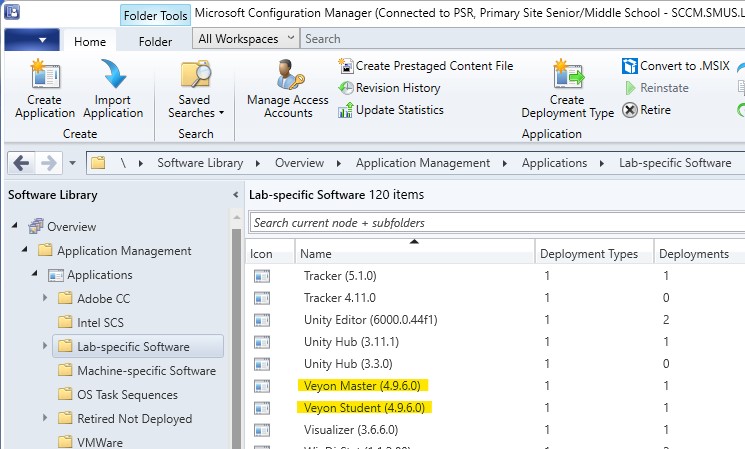
Task: Click the Import Application arrow icon
Action: click(x=113, y=74)
